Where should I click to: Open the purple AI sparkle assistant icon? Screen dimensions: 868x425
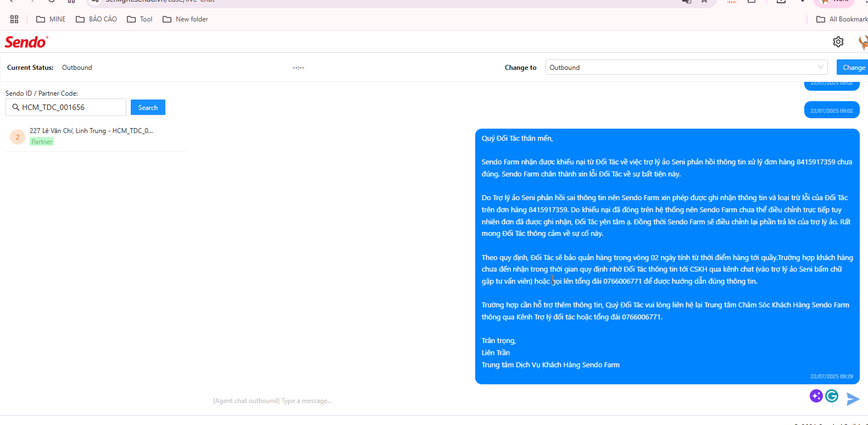[x=816, y=396]
